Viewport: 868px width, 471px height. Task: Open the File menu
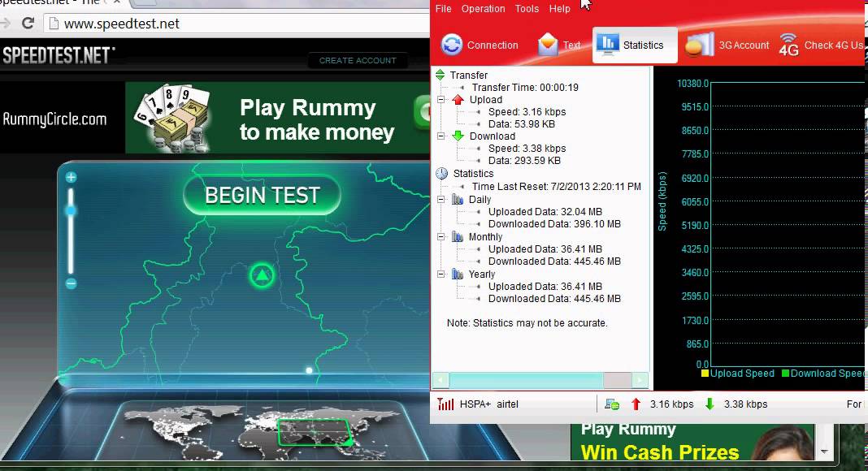tap(443, 9)
